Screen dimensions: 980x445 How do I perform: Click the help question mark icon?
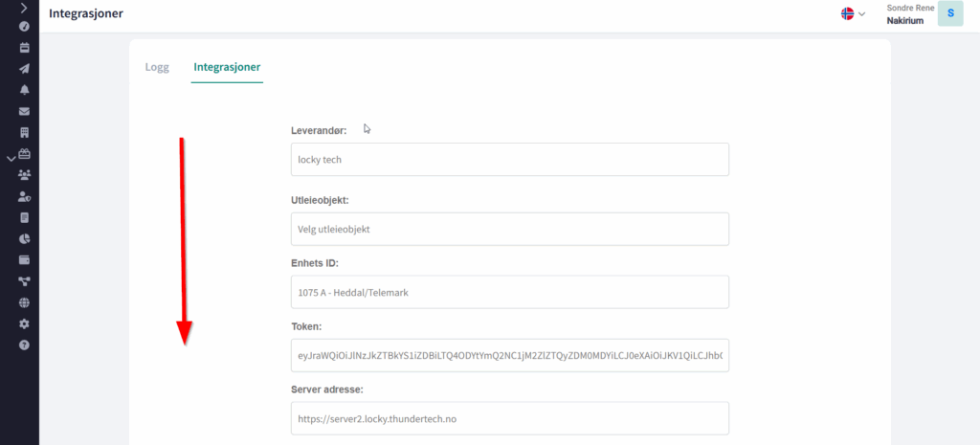click(24, 345)
